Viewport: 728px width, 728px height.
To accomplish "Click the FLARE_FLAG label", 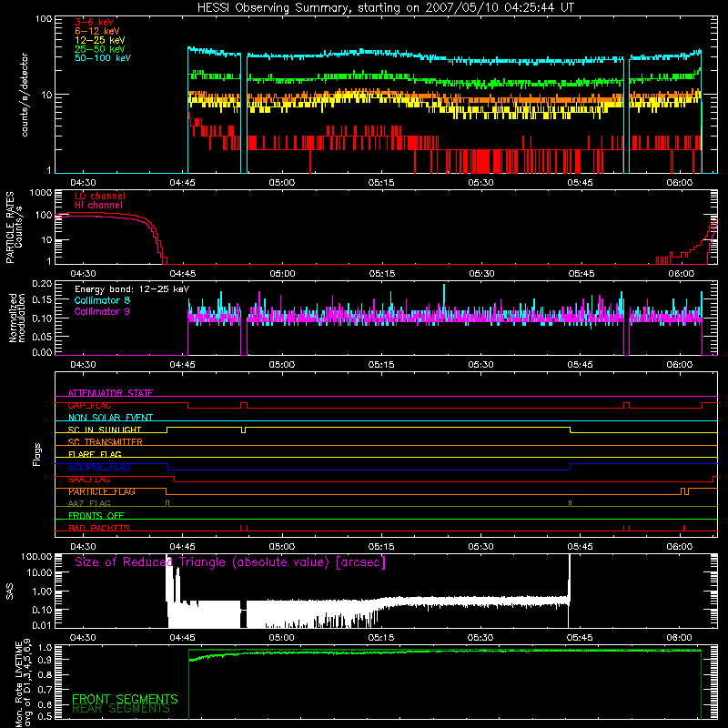I will pyautogui.click(x=95, y=454).
